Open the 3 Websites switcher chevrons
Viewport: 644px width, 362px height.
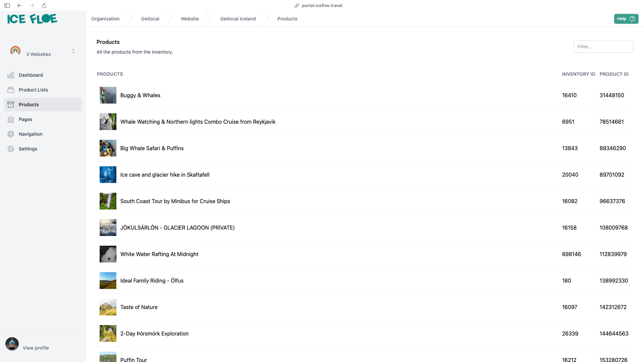point(73,51)
